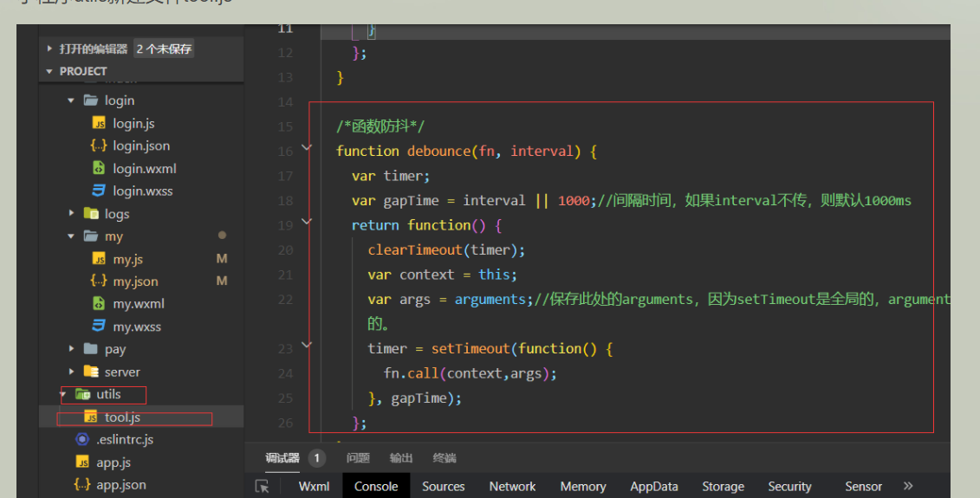This screenshot has height=498, width=980.
Task: Click the 2 个未保存 badge
Action: [164, 49]
